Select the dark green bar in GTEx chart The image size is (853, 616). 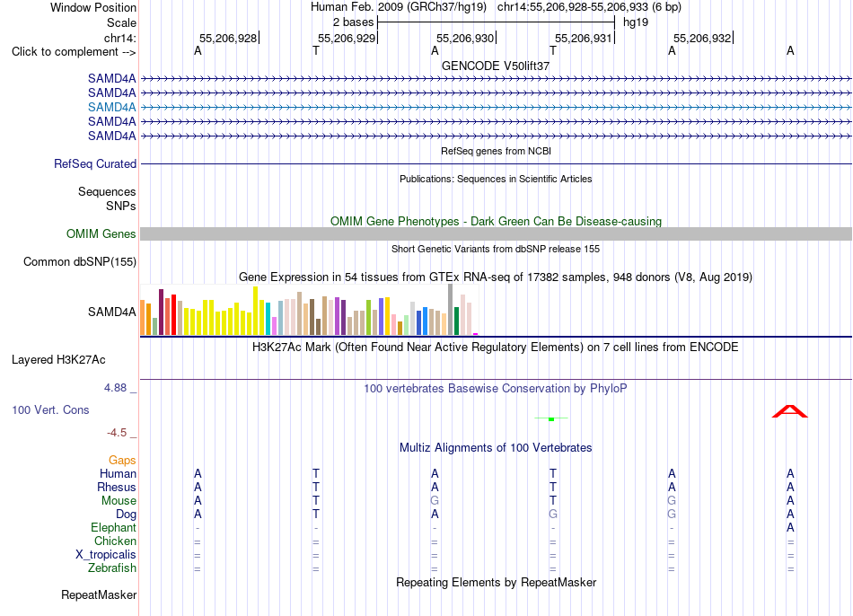456,321
